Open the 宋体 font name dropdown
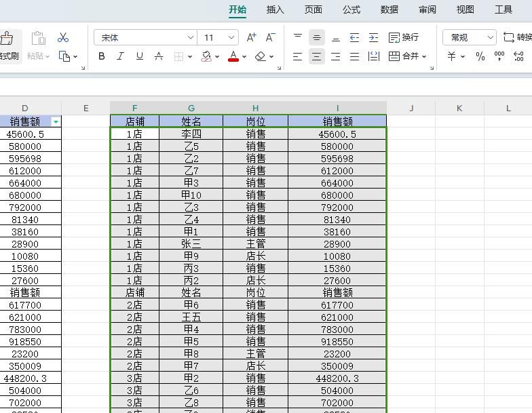532x413 pixels. tap(190, 38)
